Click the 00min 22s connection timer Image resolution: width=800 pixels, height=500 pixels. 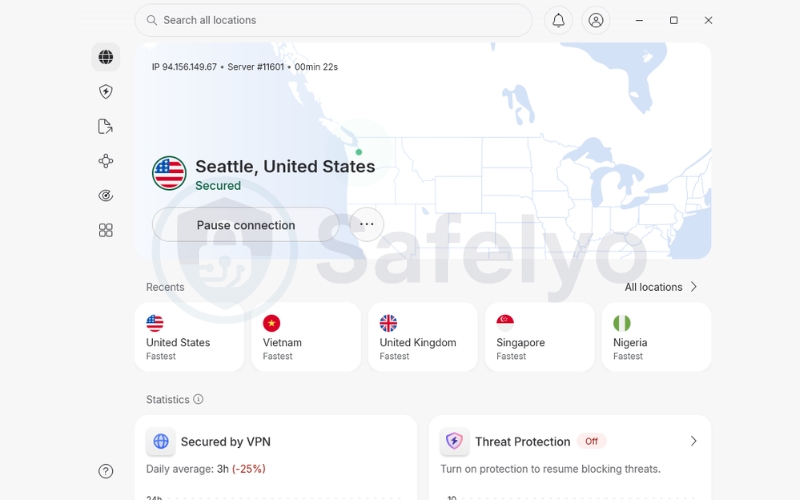point(316,67)
